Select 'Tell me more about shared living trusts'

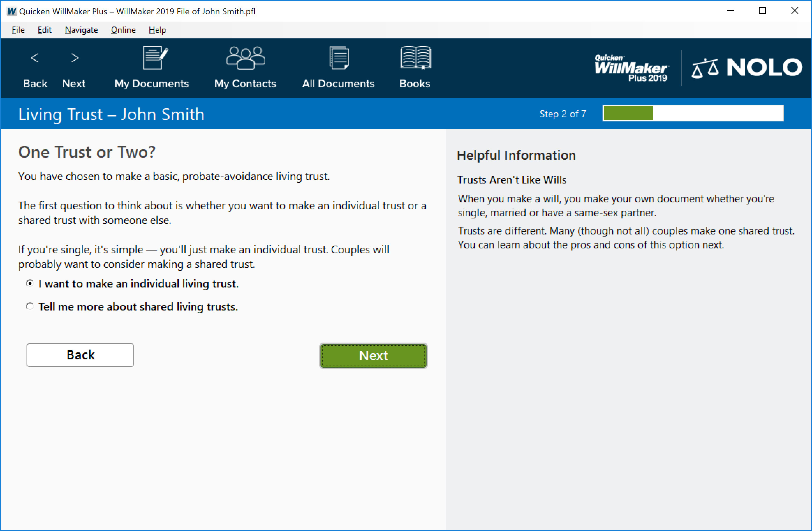point(30,306)
